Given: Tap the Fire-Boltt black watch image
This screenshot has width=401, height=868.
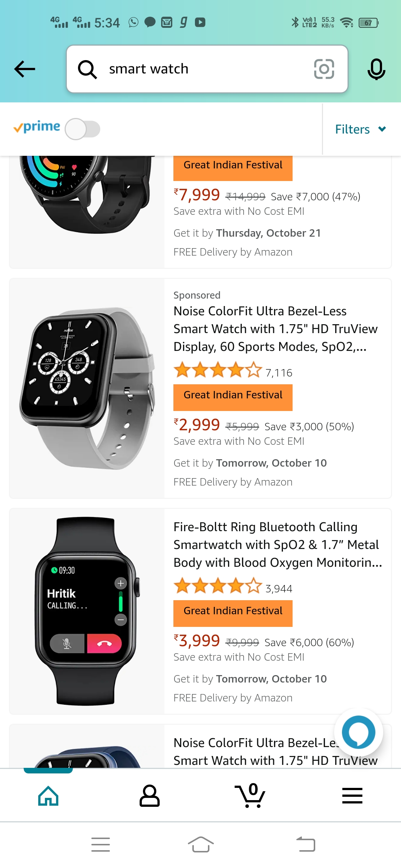Looking at the screenshot, I should [87, 611].
